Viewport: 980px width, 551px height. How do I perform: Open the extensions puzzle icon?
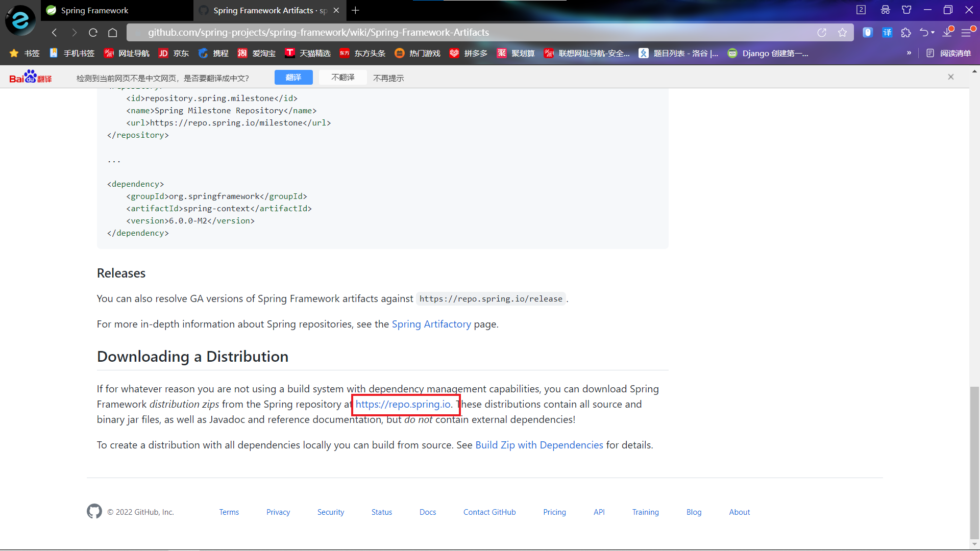[906, 33]
